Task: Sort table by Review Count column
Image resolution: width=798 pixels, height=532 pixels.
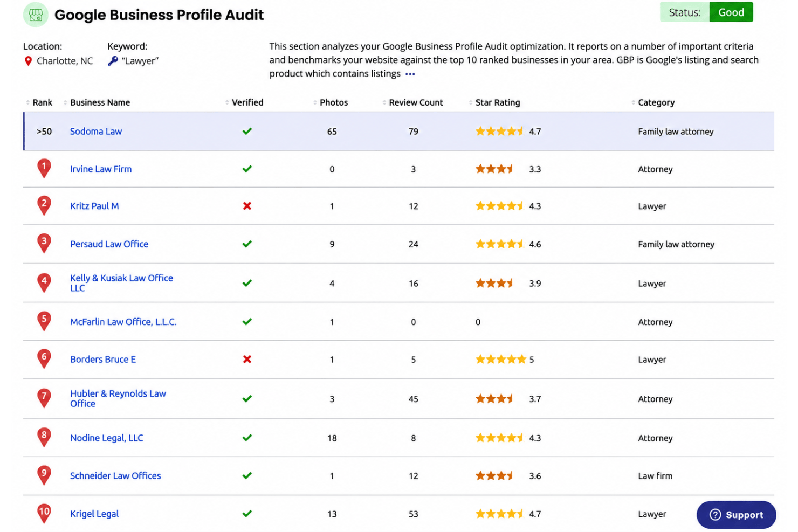Action: 412,102
